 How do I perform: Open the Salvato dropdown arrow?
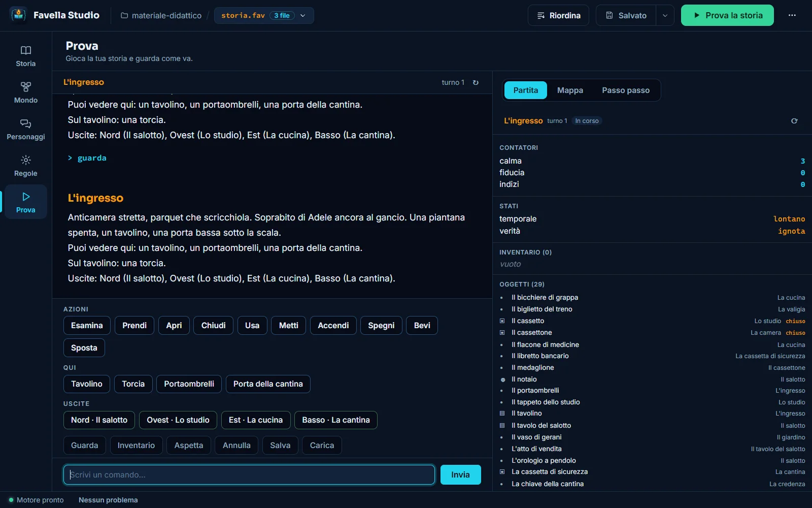pos(665,15)
